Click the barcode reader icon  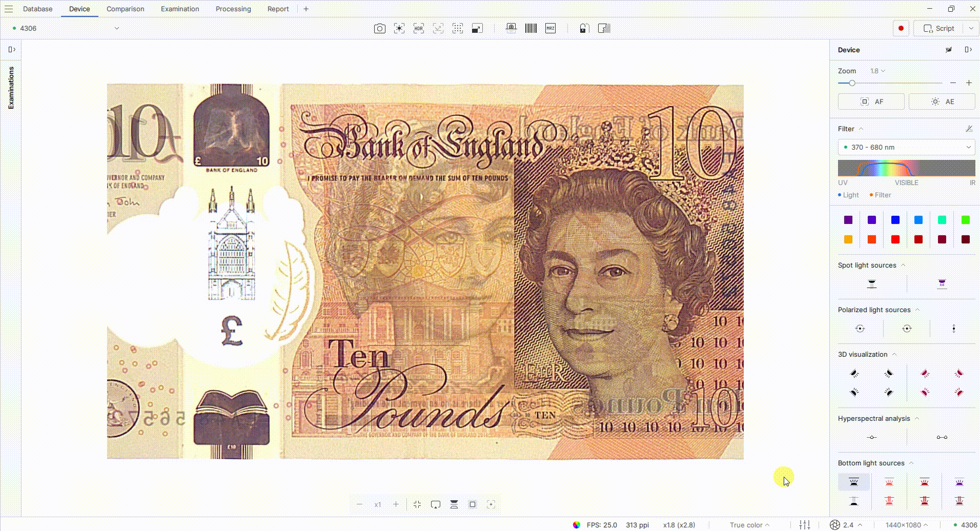[x=531, y=29]
